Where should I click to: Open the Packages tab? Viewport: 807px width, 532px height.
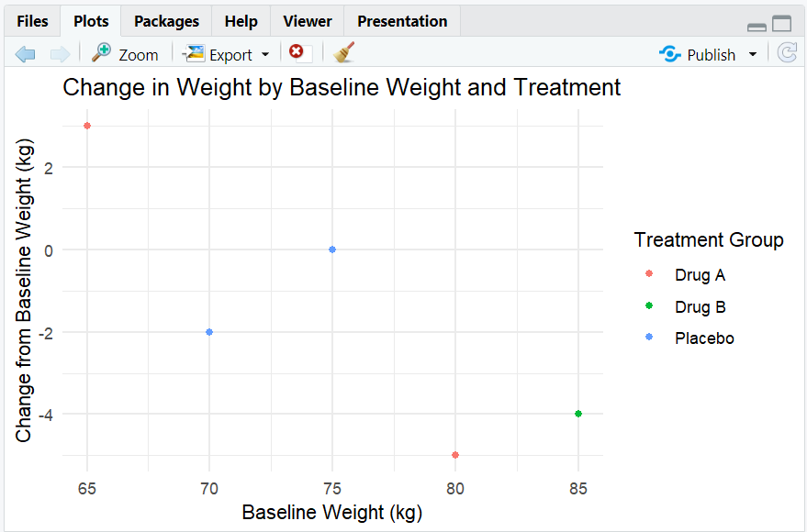tap(166, 21)
